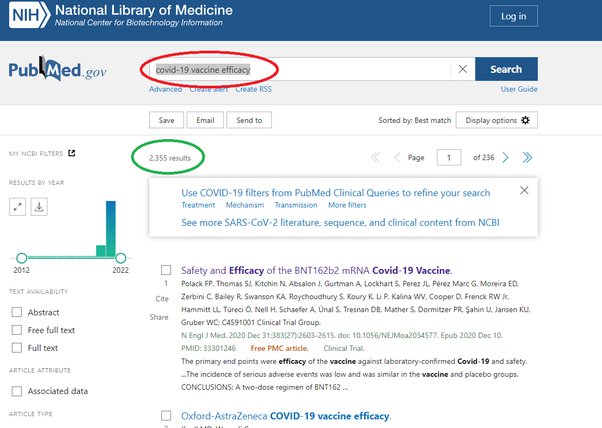
Task: Go to the previous results page arrow
Action: click(397, 157)
